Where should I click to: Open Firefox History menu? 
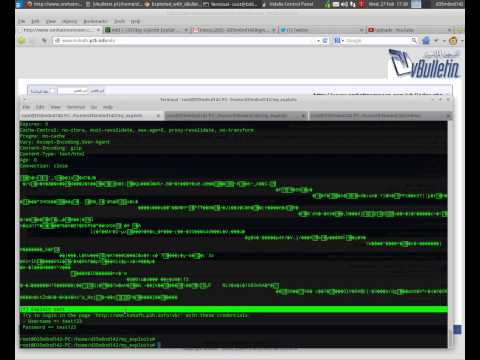point(69,21)
